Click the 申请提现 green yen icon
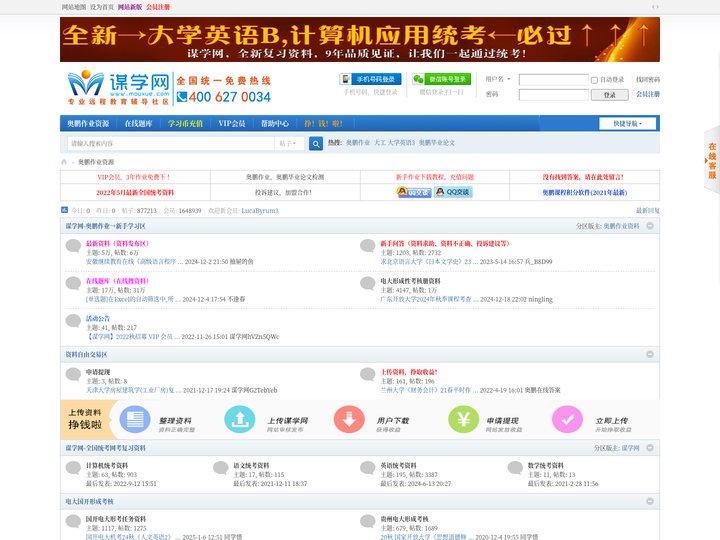This screenshot has width=720, height=540. 463,419
